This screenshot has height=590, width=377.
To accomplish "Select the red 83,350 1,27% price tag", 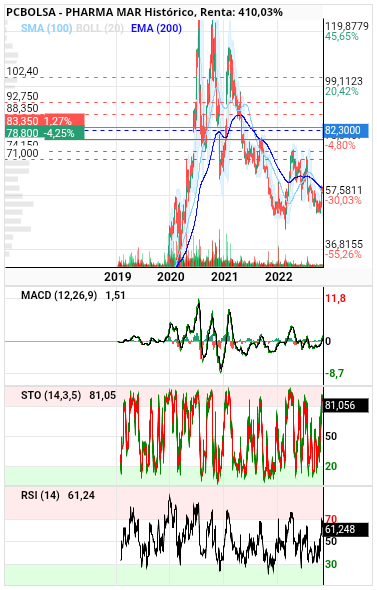I will [45, 121].
